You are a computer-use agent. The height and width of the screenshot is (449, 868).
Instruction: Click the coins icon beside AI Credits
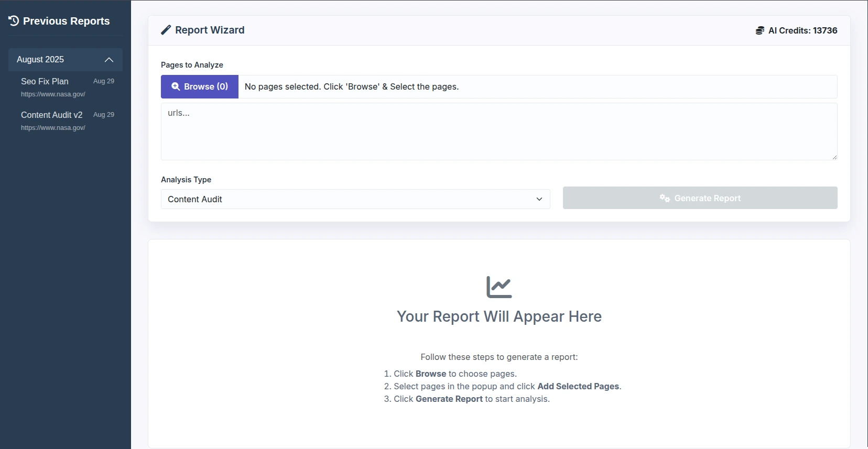pyautogui.click(x=759, y=30)
